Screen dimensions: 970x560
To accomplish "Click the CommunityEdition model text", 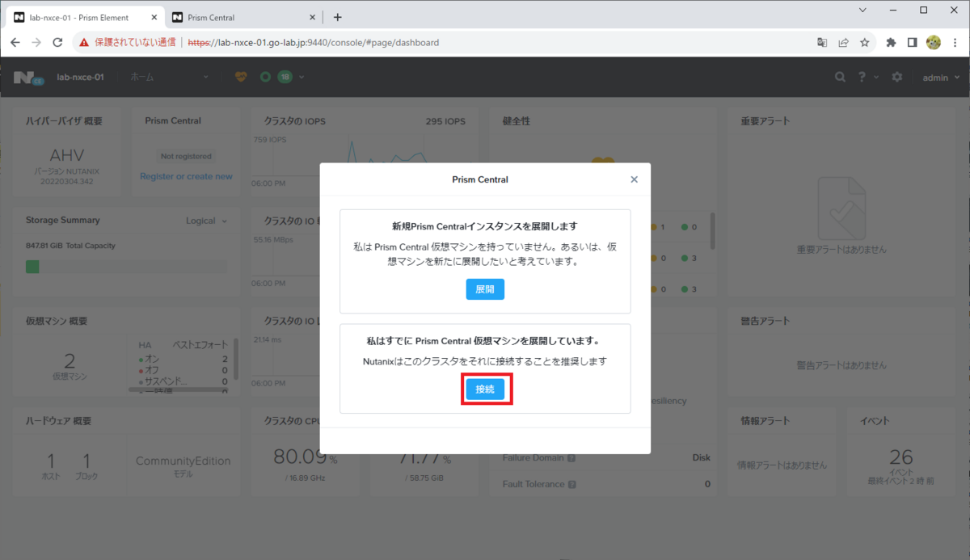I will [183, 461].
